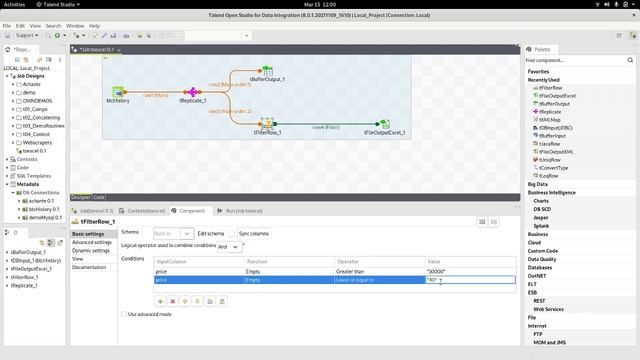Image resolution: width=640 pixels, height=360 pixels.
Task: Move the selected condition up
Action: click(x=185, y=301)
